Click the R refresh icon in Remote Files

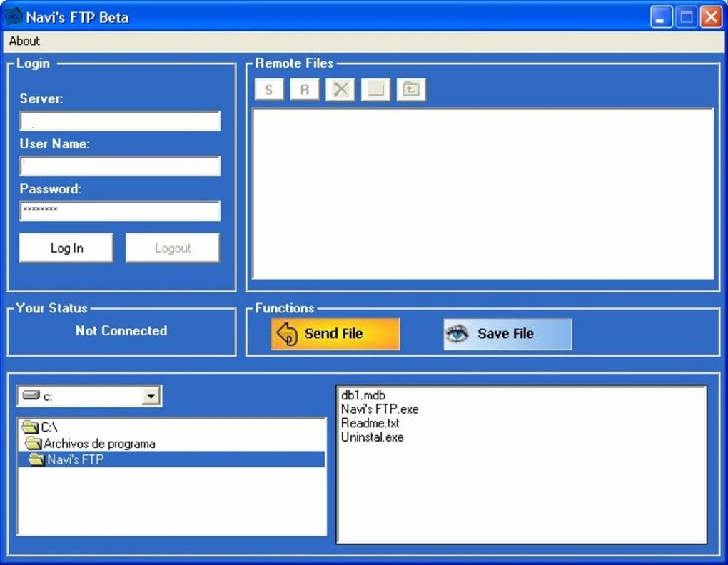coord(304,88)
